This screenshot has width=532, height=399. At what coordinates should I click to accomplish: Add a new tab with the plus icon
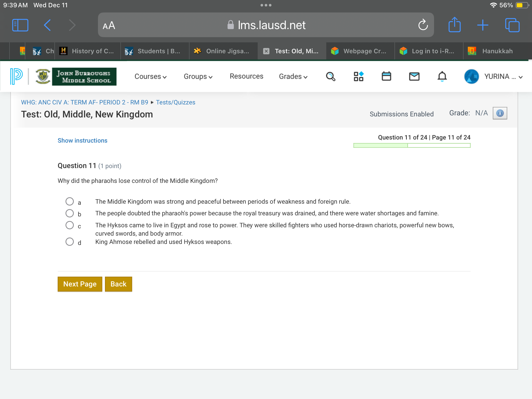point(483,25)
